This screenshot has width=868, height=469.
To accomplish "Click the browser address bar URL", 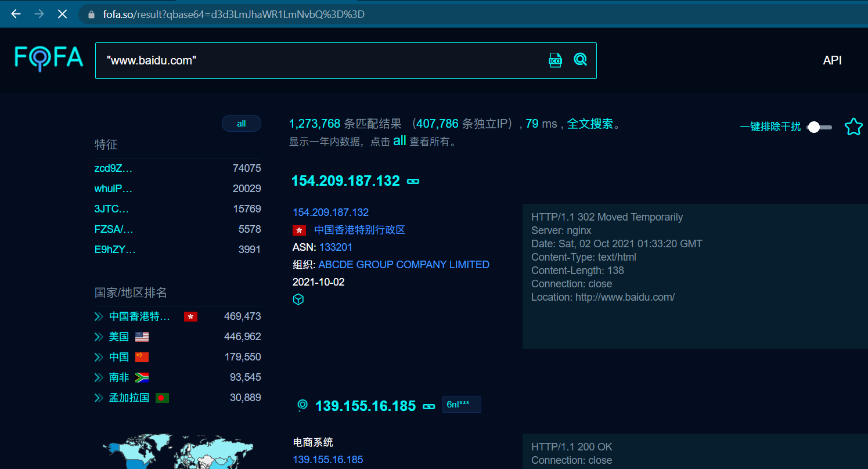I will (233, 15).
